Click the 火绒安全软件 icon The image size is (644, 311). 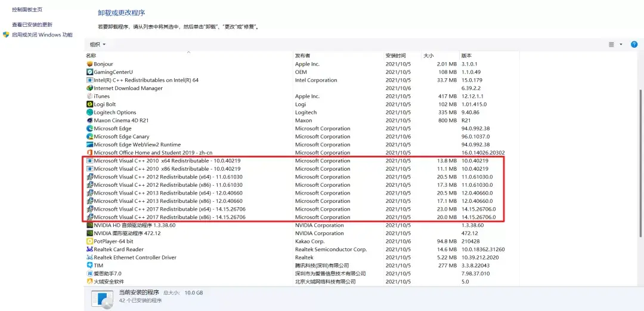click(90, 281)
